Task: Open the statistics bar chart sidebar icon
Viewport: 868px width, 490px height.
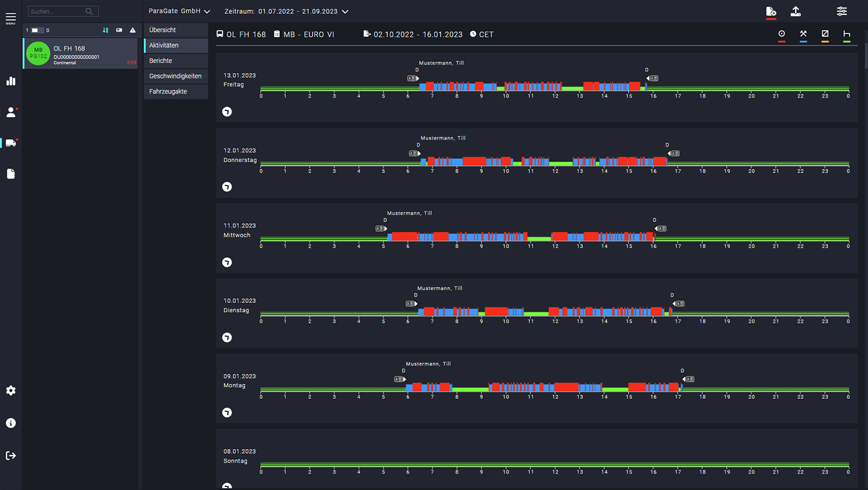Action: (x=11, y=81)
